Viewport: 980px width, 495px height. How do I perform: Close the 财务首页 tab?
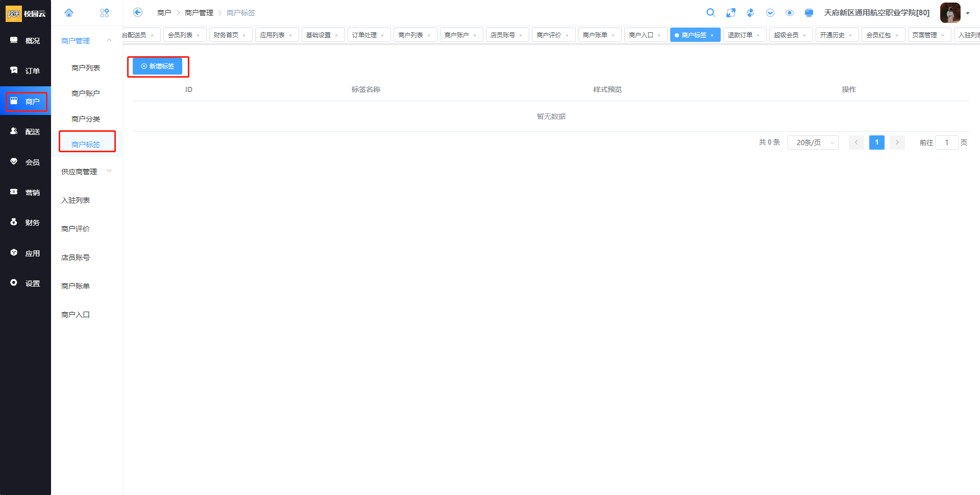(x=244, y=35)
